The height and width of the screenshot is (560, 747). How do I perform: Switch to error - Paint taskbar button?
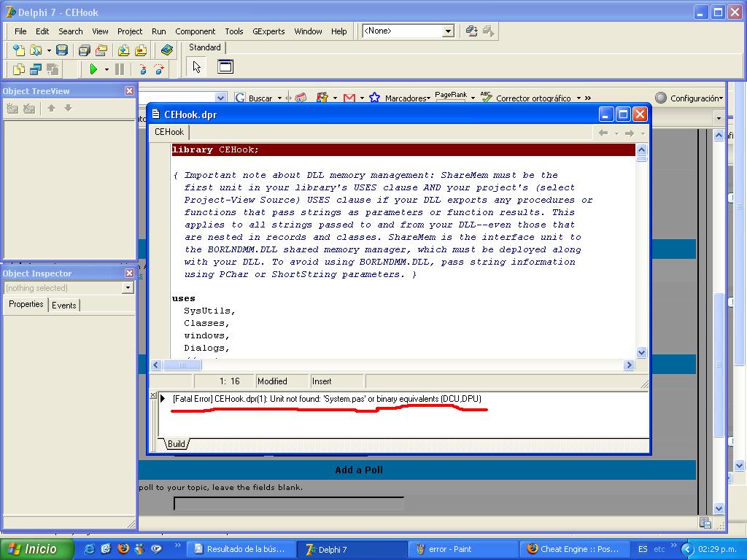463,549
